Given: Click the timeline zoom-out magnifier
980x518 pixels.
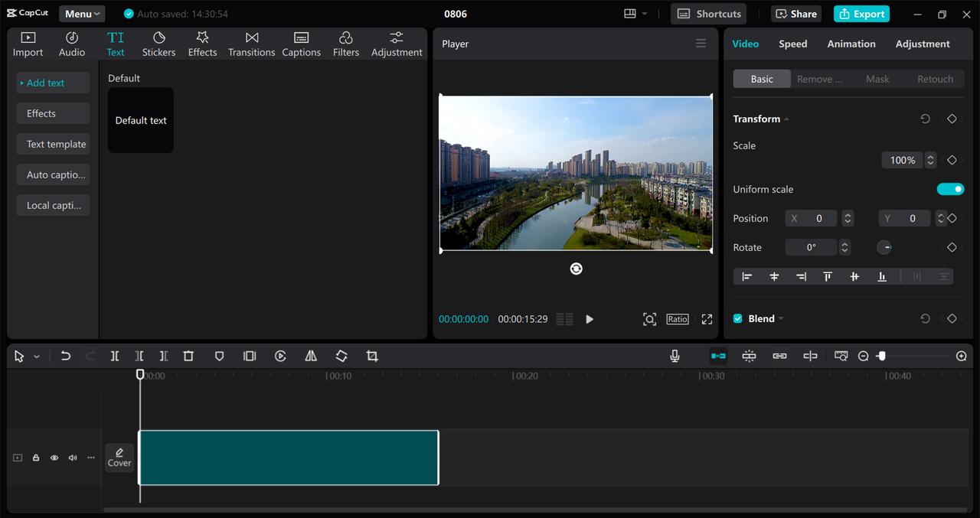Looking at the screenshot, I should tap(864, 356).
